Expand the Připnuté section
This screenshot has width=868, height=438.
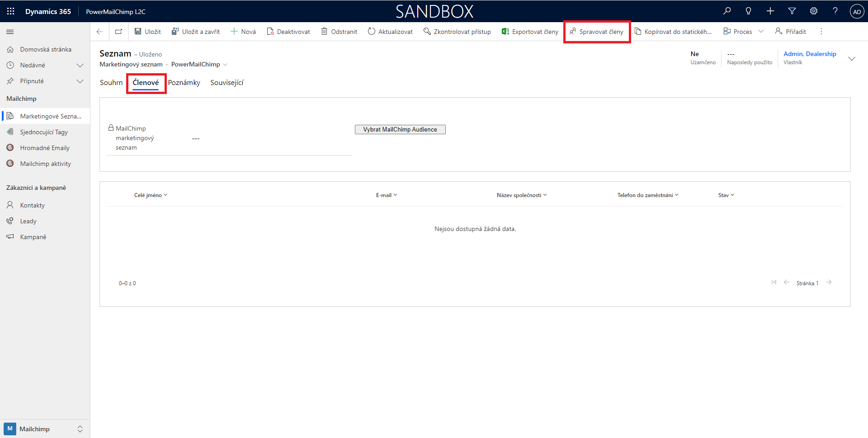tap(80, 81)
